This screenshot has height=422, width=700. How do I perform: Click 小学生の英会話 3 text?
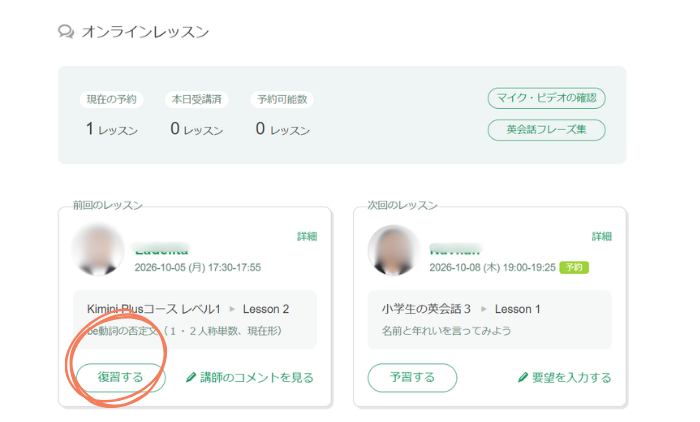pyautogui.click(x=426, y=309)
